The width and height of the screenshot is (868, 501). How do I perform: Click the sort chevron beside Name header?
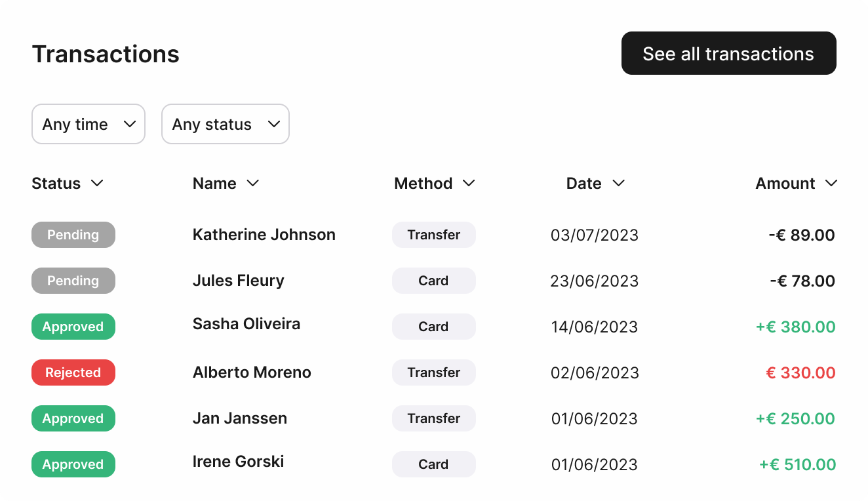252,184
